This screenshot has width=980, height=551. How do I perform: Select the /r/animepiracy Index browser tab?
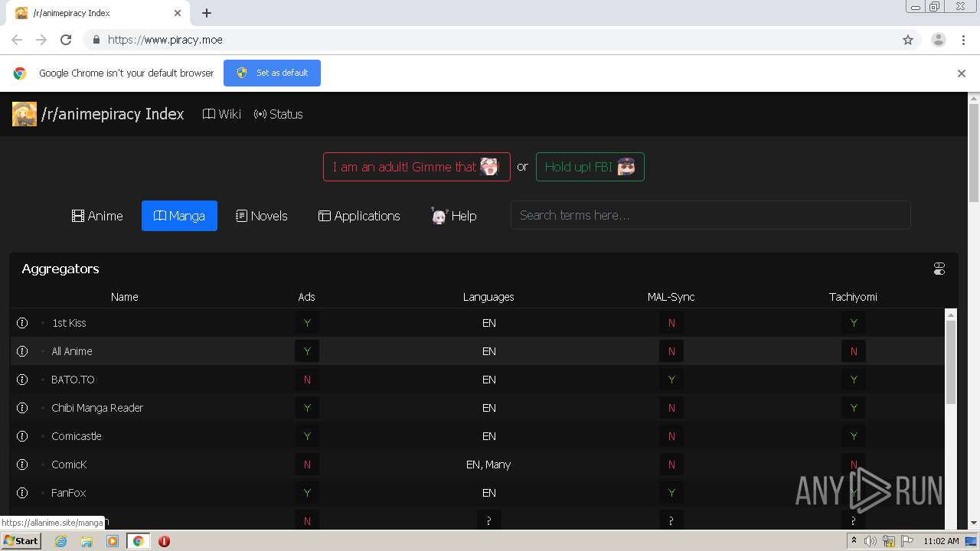point(98,13)
